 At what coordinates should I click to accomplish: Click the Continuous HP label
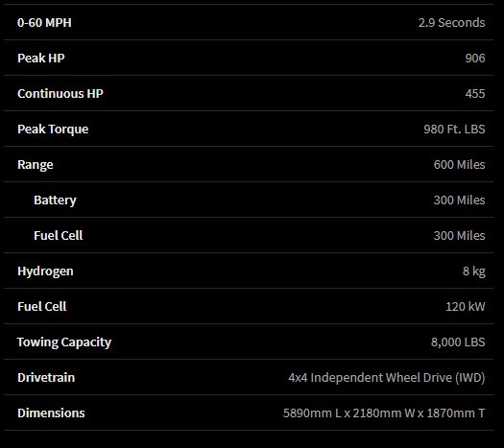(x=60, y=94)
